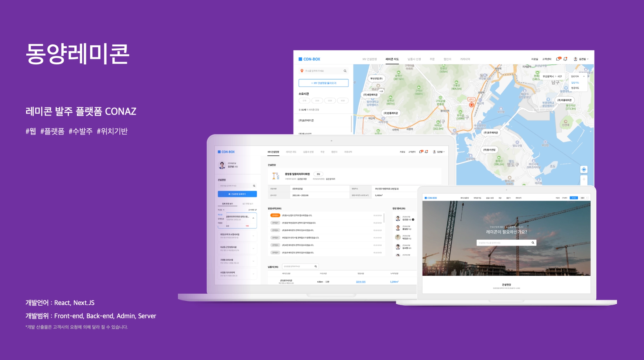Click the zoom-in plus icon on map
The width and height of the screenshot is (644, 360).
[x=584, y=179]
